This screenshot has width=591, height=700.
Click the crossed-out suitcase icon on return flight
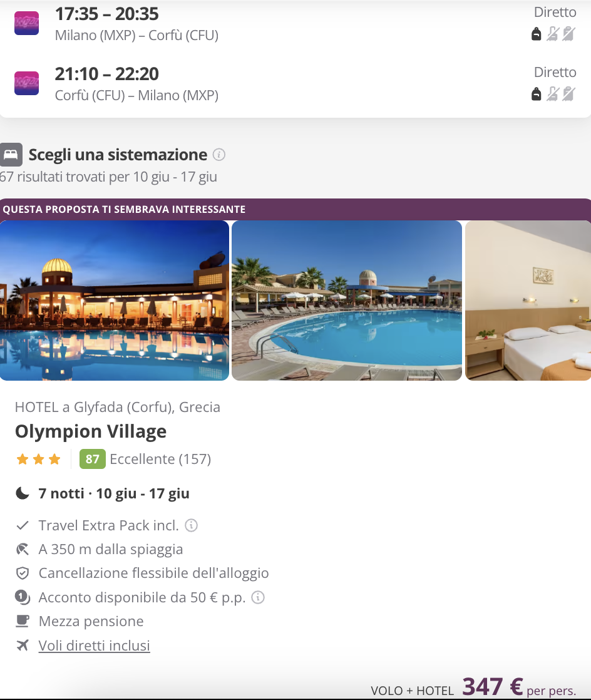[x=568, y=94]
